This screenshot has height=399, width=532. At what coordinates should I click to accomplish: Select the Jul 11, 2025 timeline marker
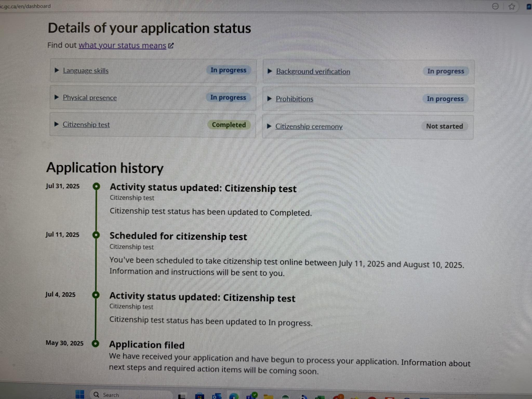click(96, 235)
